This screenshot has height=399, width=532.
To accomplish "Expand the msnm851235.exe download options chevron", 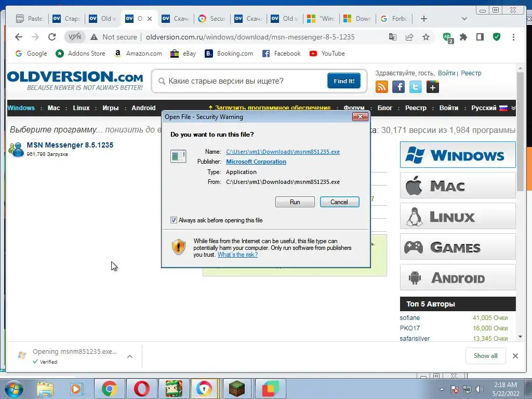I will coord(129,356).
